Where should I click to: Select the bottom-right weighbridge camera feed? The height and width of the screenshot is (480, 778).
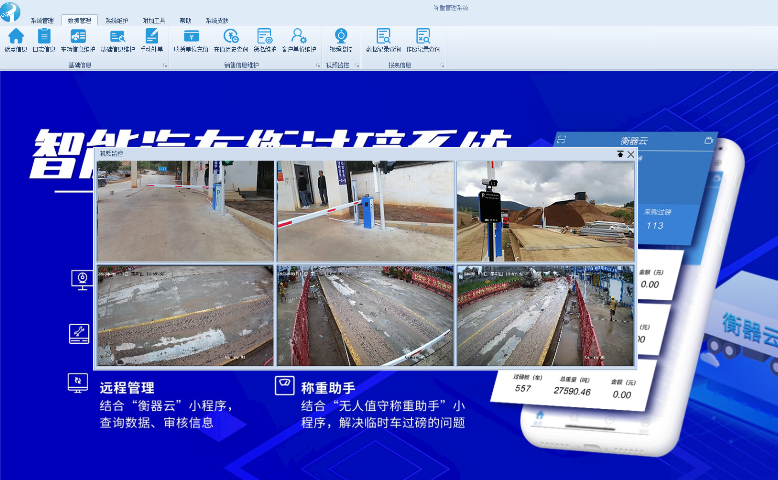pos(545,315)
